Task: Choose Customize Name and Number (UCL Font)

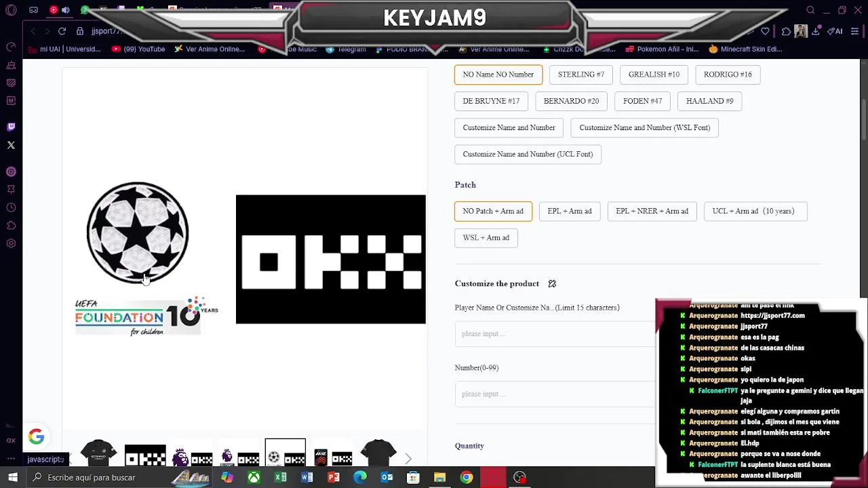Action: click(x=528, y=154)
